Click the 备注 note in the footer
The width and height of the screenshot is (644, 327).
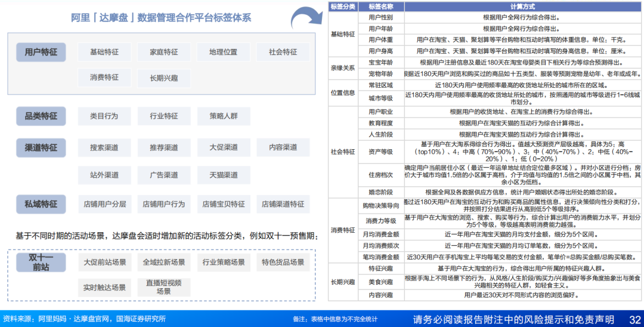(335, 319)
